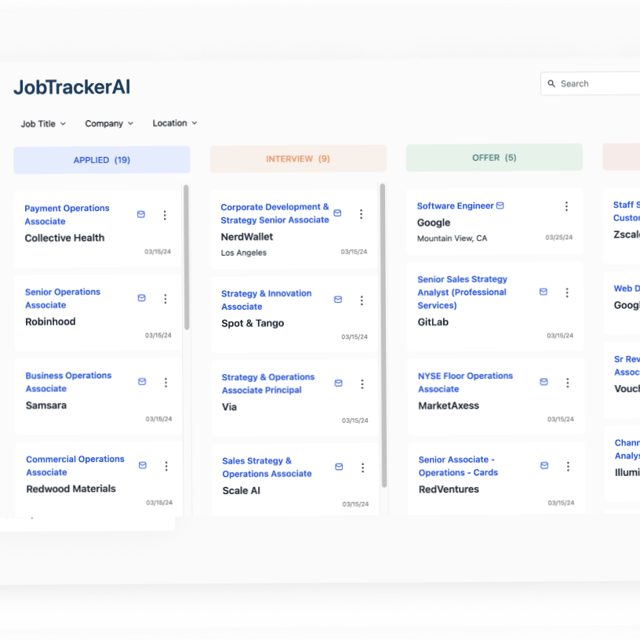The image size is (640, 640).
Task: Click the company name MarketAxess
Action: click(x=449, y=406)
